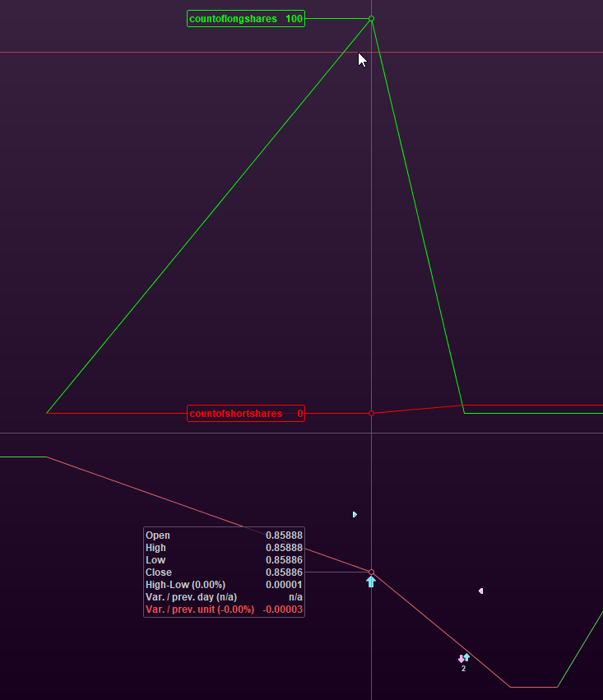
Task: Click the Close row label in tooltip
Action: coord(159,573)
